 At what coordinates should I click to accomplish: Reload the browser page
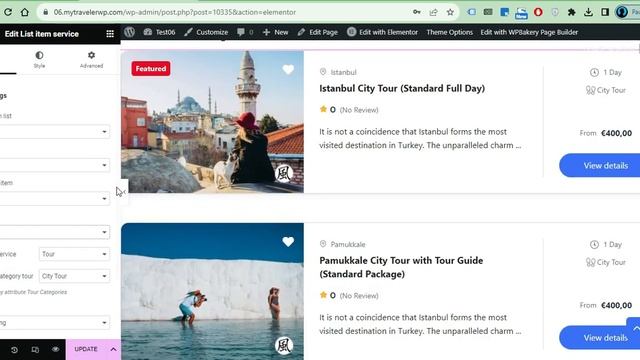pyautogui.click(x=7, y=12)
